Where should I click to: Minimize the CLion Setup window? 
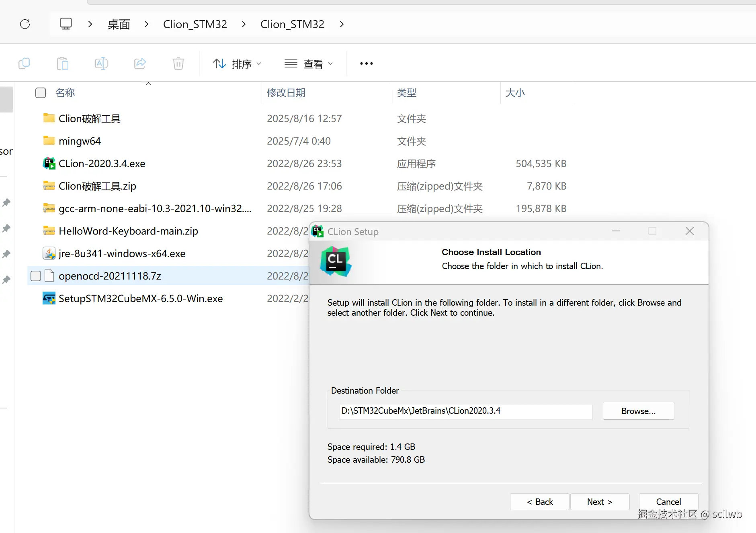616,231
